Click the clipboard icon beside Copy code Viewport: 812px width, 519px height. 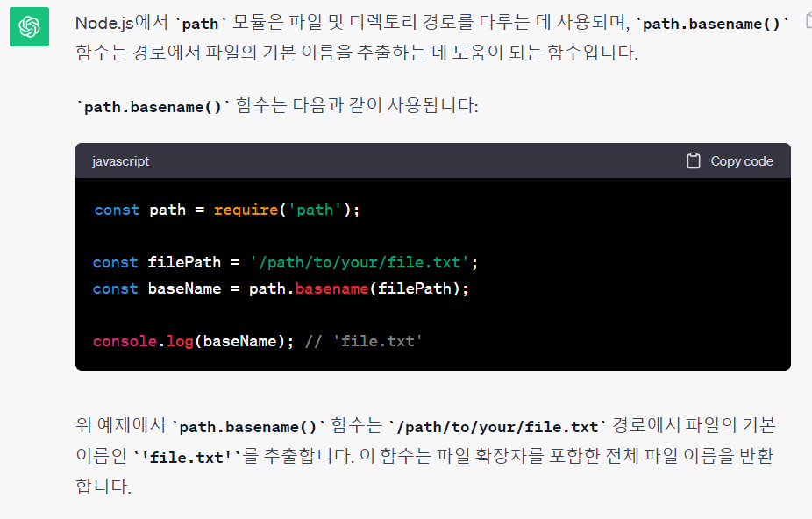click(694, 161)
